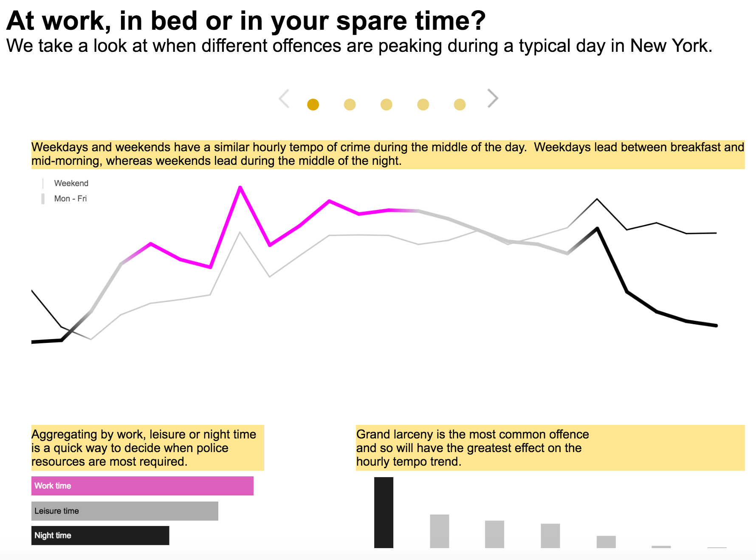Viewport: 756px width, 560px height.
Task: Click the tall black Grand larceny bar
Action: click(x=384, y=512)
